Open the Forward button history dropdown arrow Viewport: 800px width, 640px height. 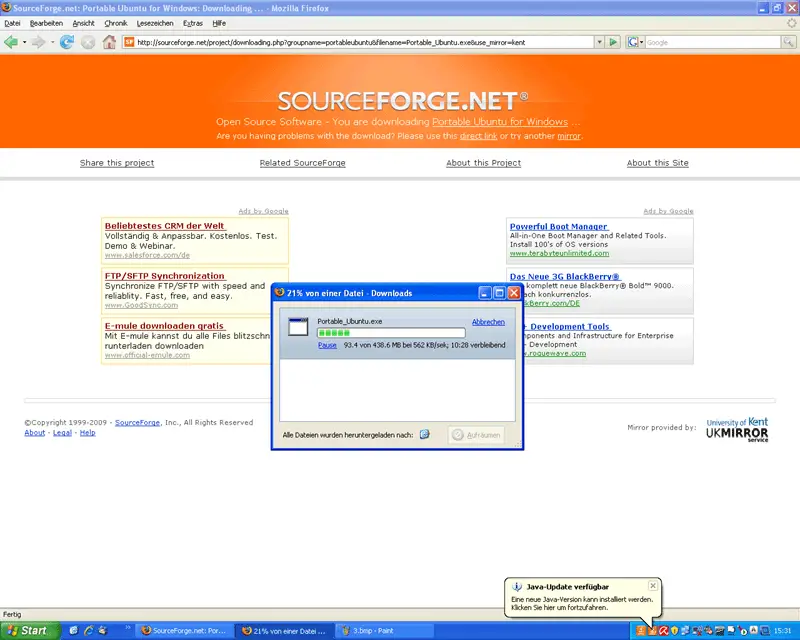pos(52,42)
